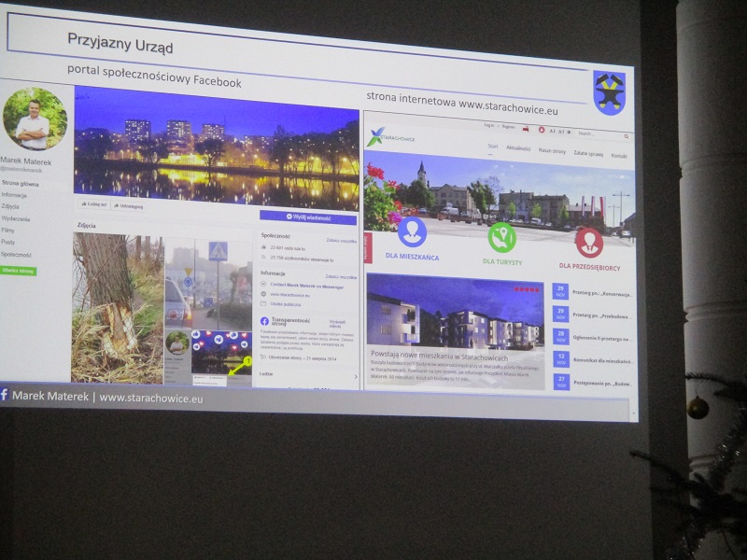This screenshot has width=747, height=560.
Task: Open Informacje in the Facebook sidebar
Action: pos(14,195)
